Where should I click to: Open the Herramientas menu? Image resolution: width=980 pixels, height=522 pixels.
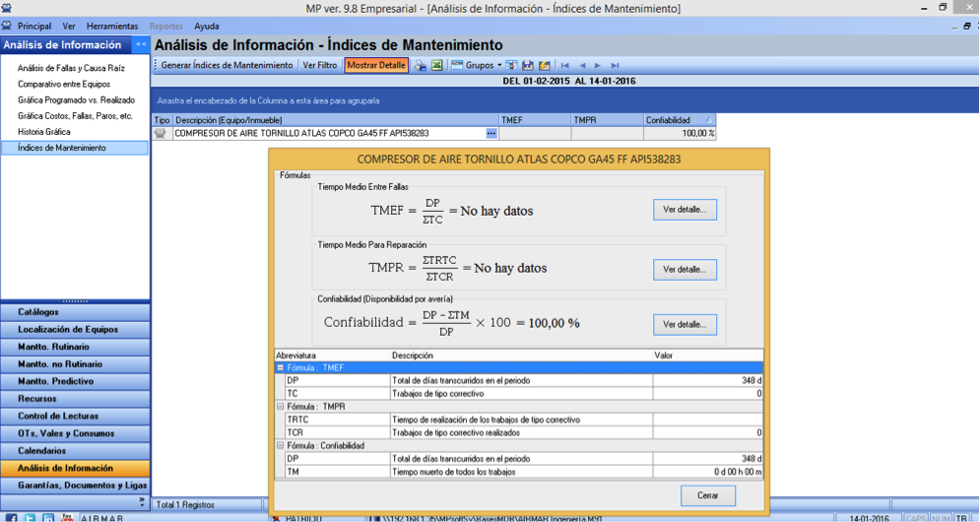click(112, 27)
